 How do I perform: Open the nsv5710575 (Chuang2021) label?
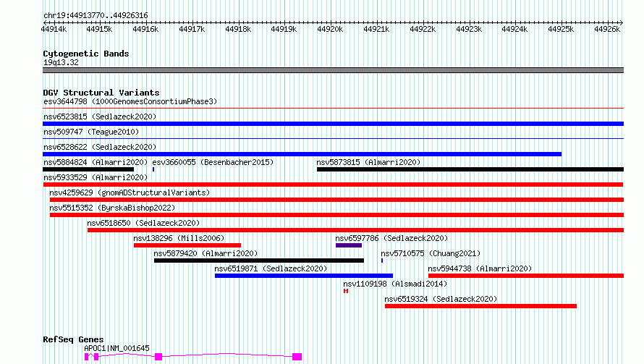click(431, 253)
